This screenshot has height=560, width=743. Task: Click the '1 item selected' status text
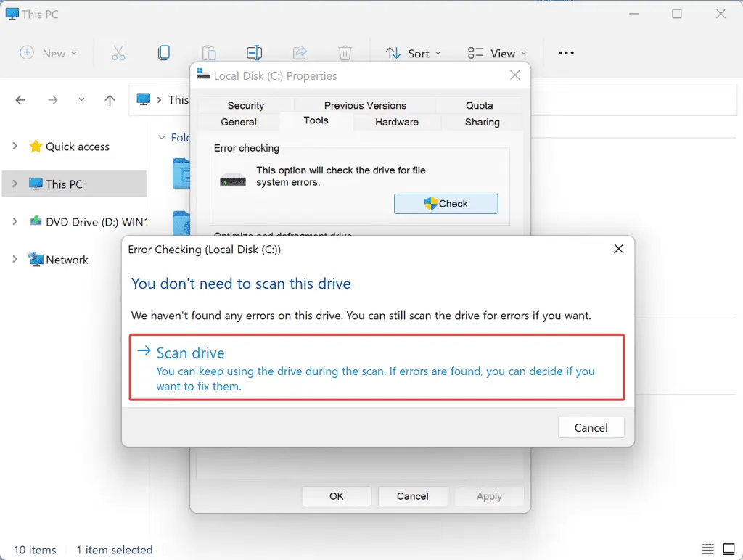(115, 550)
